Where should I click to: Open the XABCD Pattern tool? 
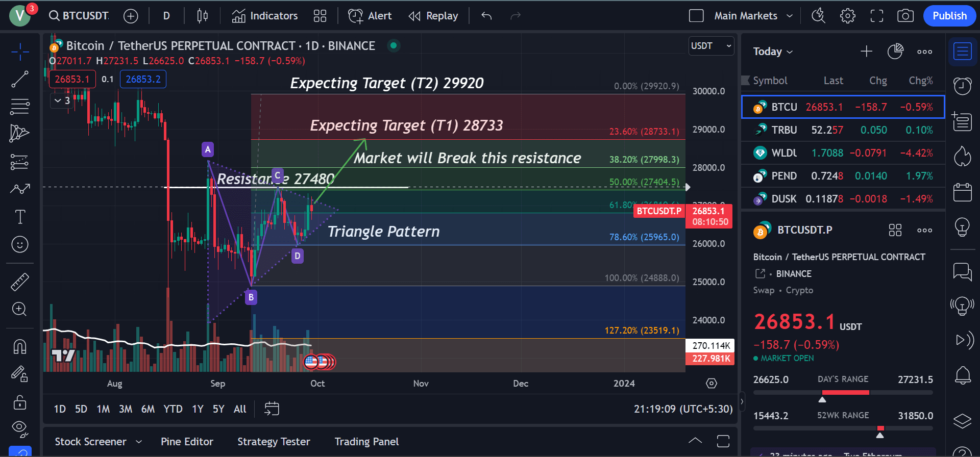pos(20,133)
